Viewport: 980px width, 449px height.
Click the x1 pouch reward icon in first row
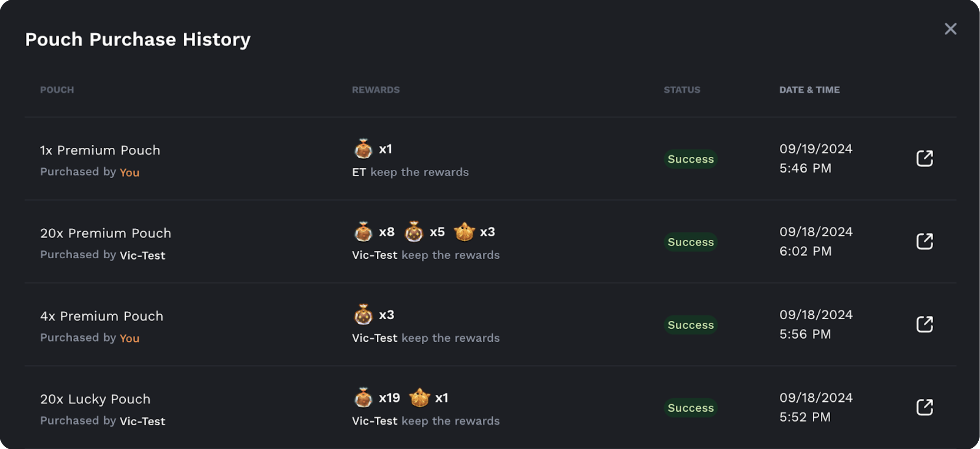[x=363, y=149]
